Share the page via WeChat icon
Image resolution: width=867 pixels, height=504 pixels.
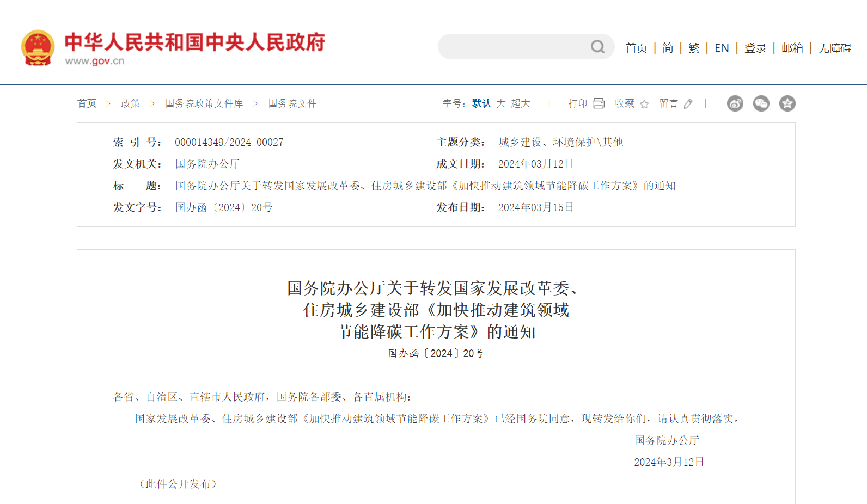[761, 103]
